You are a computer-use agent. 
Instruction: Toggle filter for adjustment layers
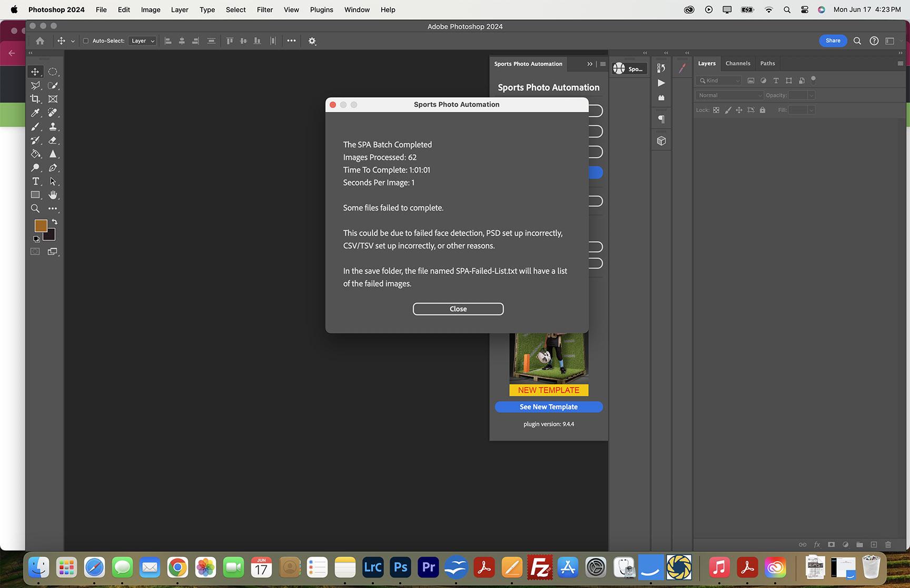click(x=763, y=81)
